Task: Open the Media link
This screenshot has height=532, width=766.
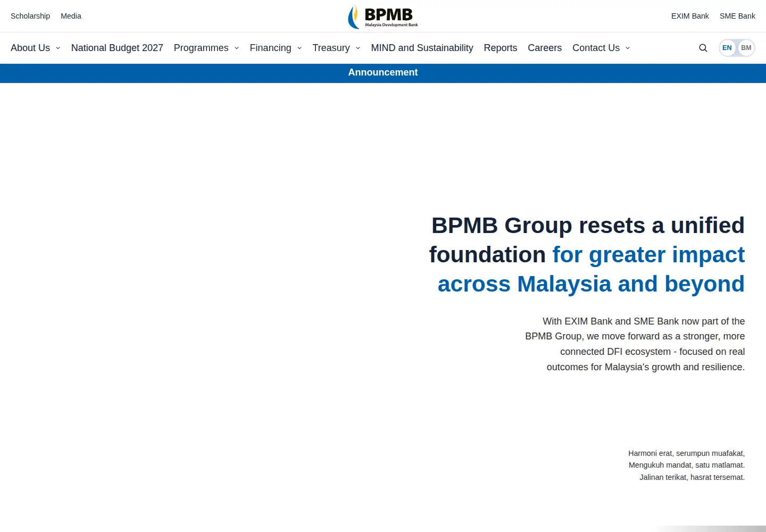Action: 71,16
